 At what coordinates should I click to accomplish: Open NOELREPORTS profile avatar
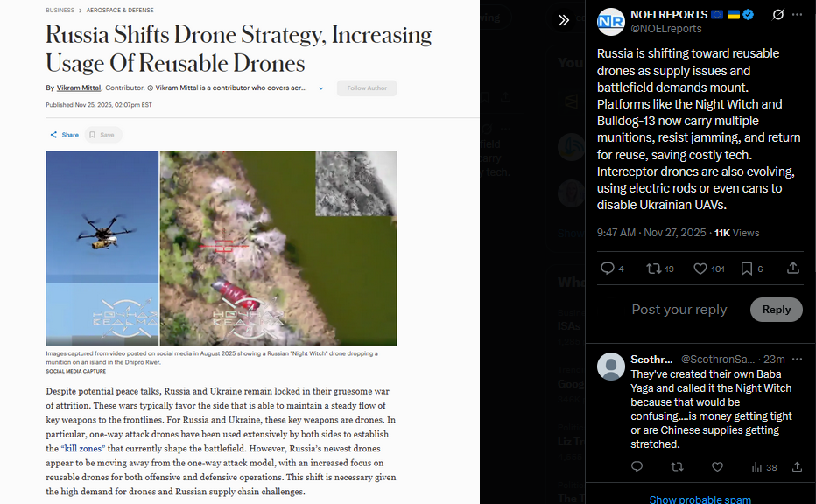[x=610, y=22]
